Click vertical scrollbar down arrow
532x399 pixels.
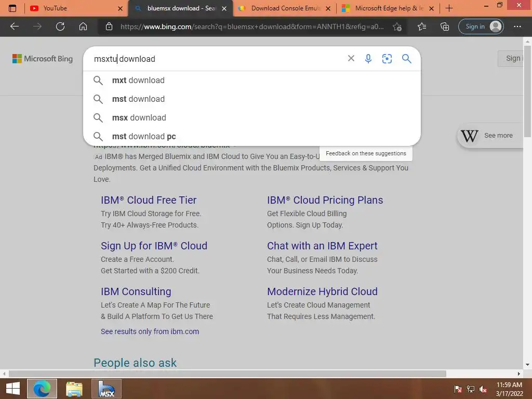tap(527, 365)
